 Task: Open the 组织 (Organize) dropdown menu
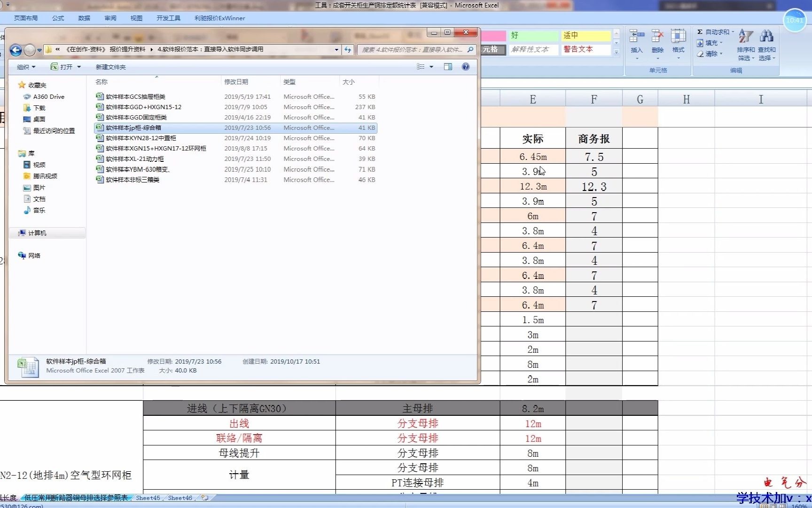click(x=26, y=67)
